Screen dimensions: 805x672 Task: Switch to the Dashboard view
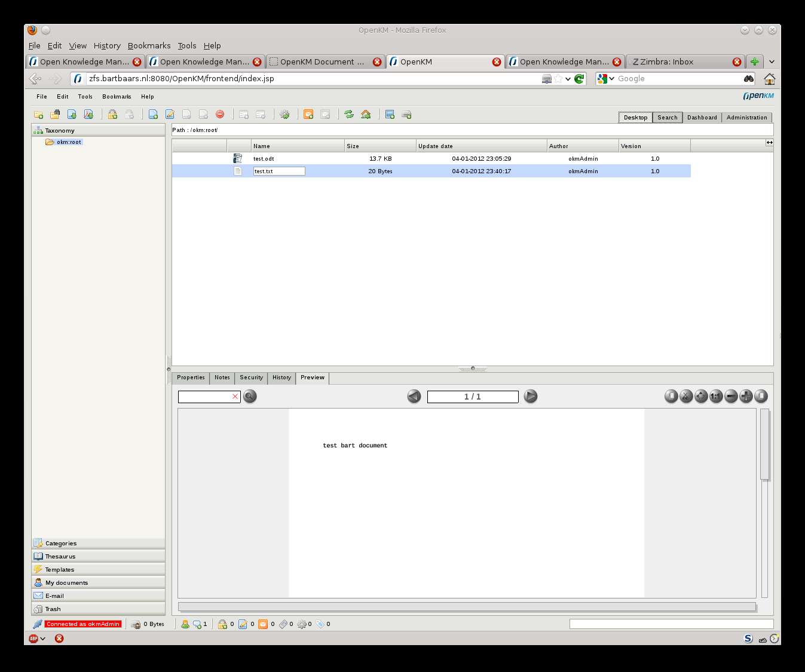[x=702, y=117]
